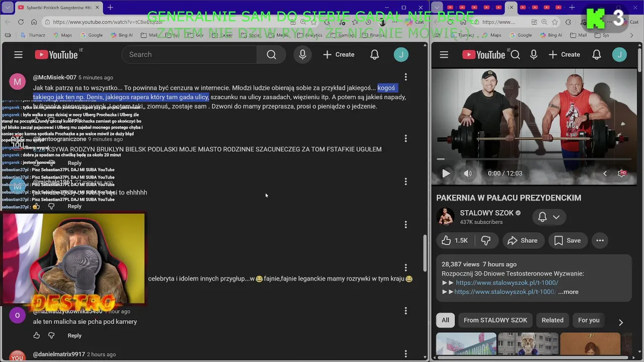Play the PAKERNIA video
Screen dimensions: 644x362
(x=446, y=173)
